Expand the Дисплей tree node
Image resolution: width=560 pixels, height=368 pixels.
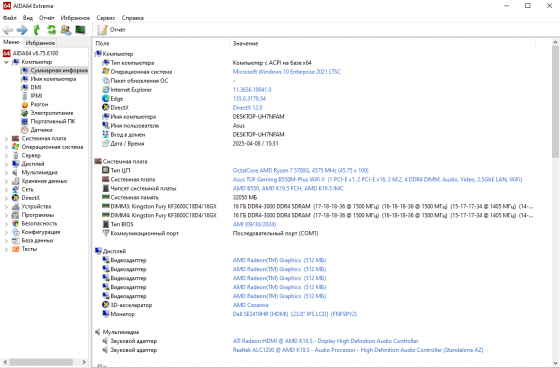(x=6, y=164)
